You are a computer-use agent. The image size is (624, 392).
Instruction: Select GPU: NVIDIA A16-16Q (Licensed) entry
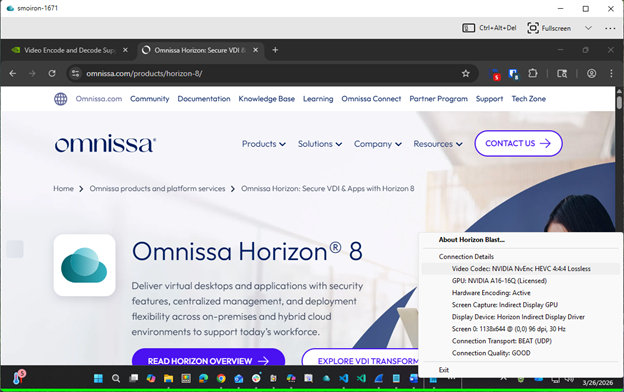[x=521, y=281]
